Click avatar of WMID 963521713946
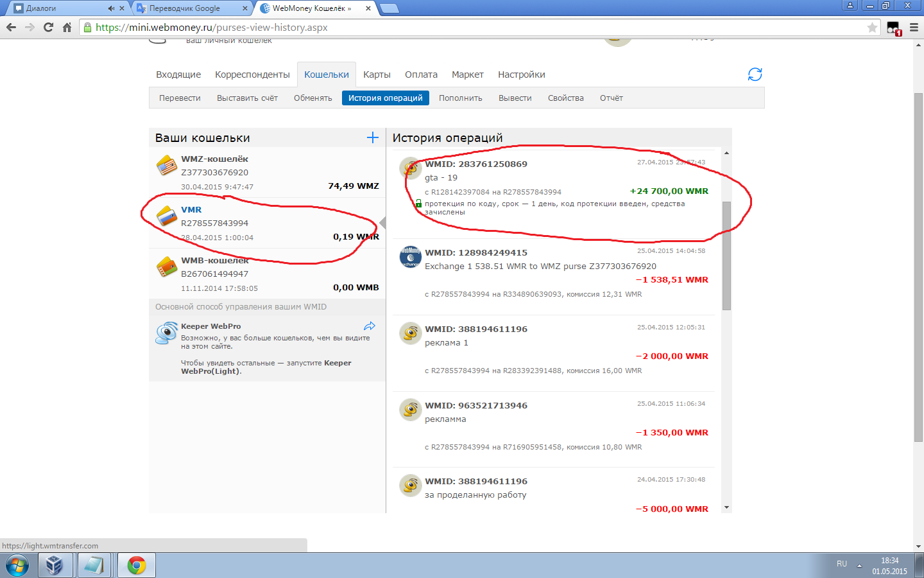The width and height of the screenshot is (924, 578). coord(410,410)
